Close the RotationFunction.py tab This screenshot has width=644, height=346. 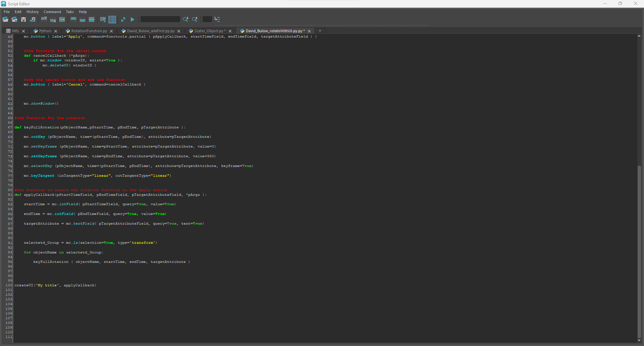[x=112, y=31]
